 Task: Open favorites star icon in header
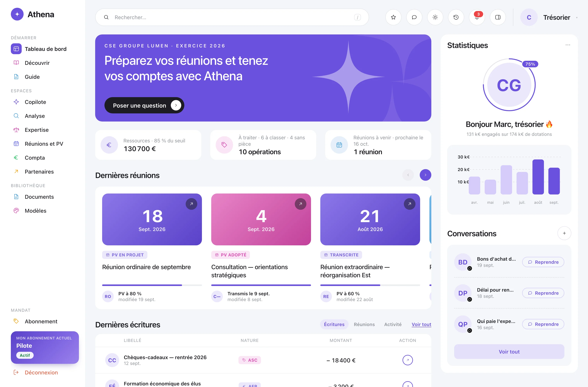click(x=393, y=17)
